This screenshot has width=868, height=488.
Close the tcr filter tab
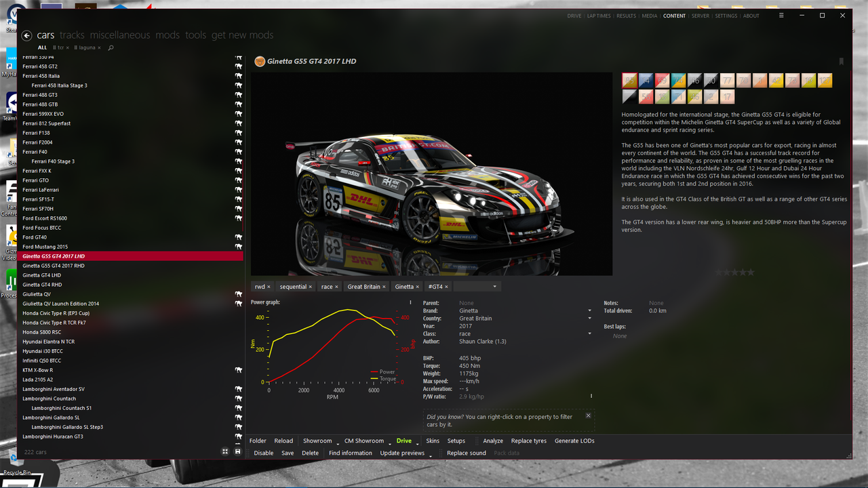pos(68,48)
